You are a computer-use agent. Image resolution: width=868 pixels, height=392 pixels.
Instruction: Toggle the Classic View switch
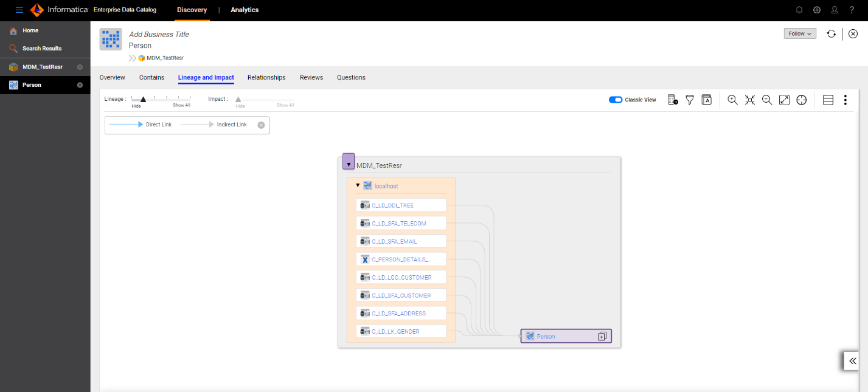click(x=616, y=100)
